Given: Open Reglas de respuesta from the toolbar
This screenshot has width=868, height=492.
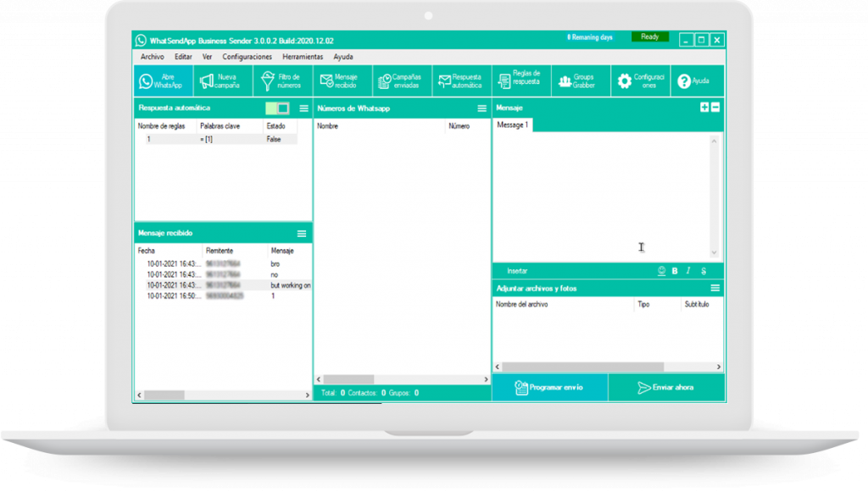Looking at the screenshot, I should coord(522,81).
